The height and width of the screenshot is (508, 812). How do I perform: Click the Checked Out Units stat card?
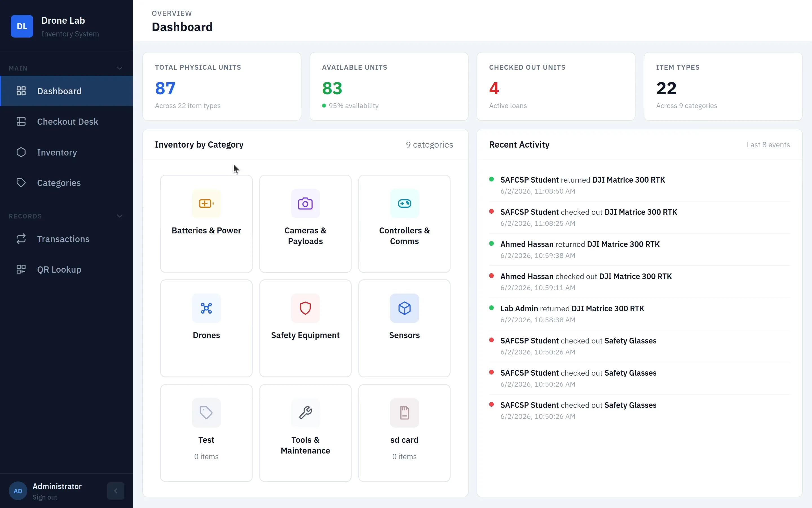556,86
